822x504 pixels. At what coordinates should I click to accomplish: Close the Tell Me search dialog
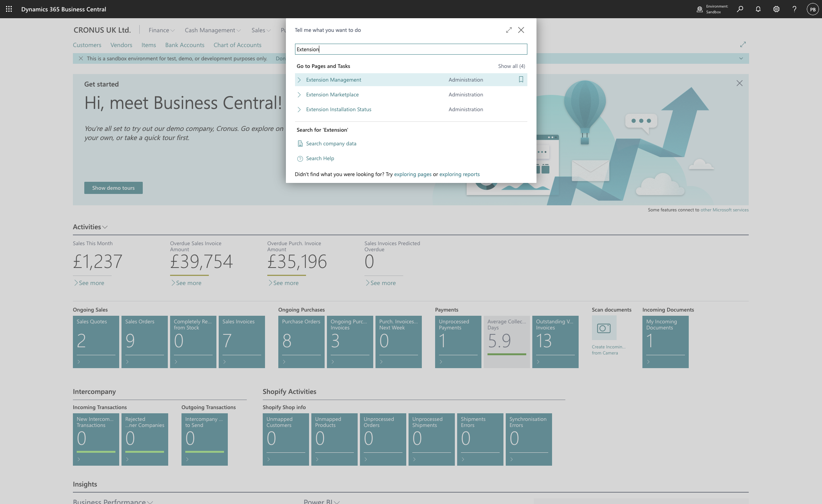pyautogui.click(x=521, y=30)
